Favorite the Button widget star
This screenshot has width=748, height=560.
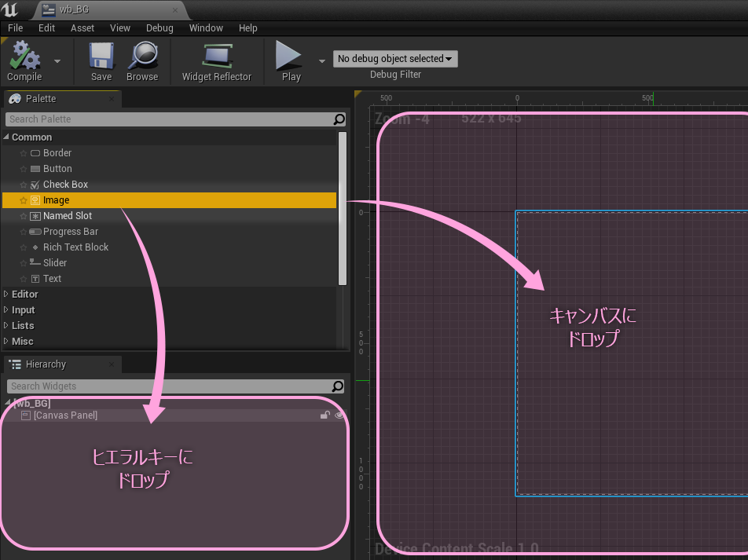click(x=24, y=170)
